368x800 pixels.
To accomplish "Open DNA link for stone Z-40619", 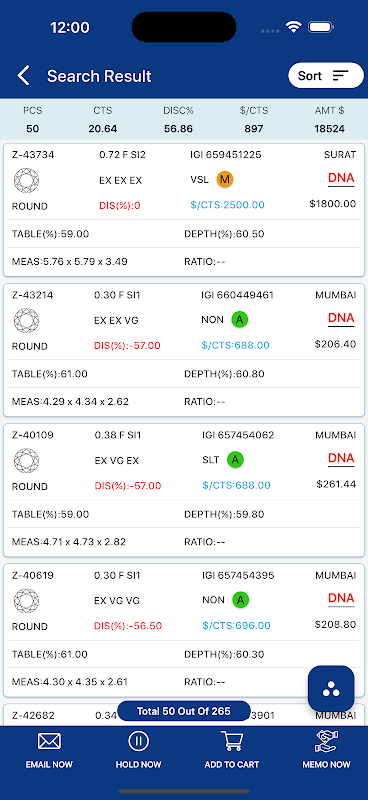I will point(341,598).
